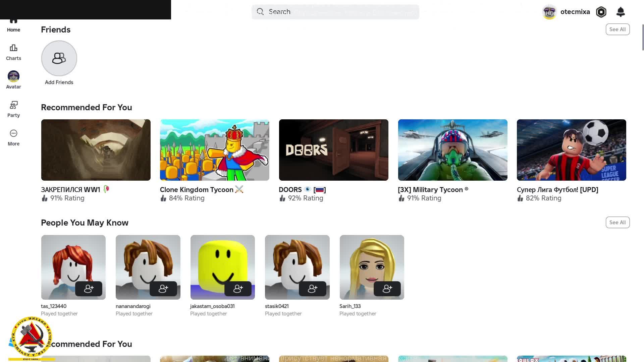Add nananandarogi as a friend
This screenshot has width=644, height=362.
point(163,289)
